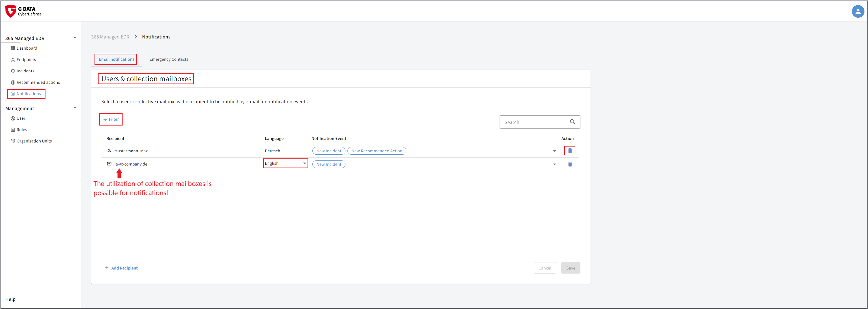Click the User management icon
Image resolution: width=868 pixels, height=309 pixels.
tap(13, 118)
